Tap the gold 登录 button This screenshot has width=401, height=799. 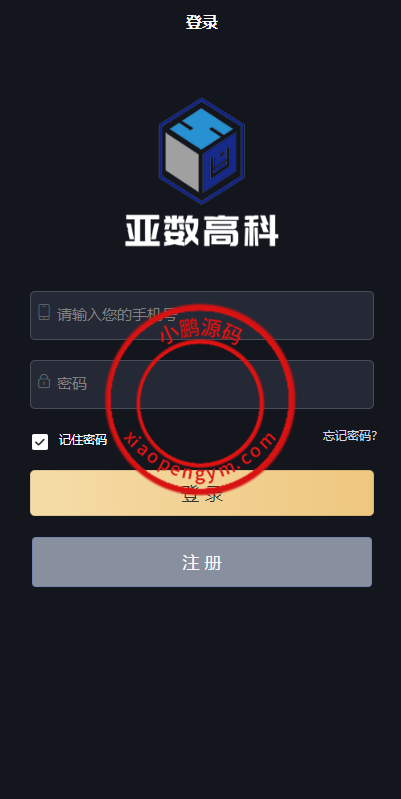pos(202,493)
